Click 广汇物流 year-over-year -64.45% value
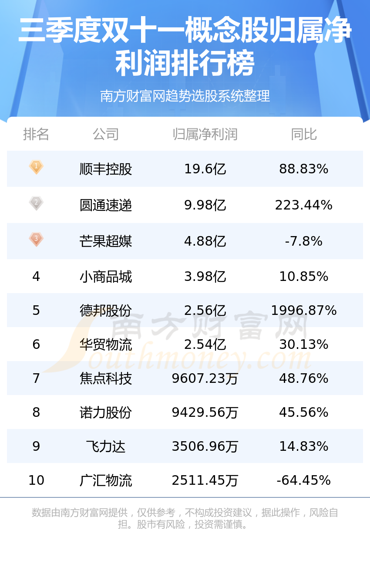The image size is (370, 588). click(x=304, y=480)
